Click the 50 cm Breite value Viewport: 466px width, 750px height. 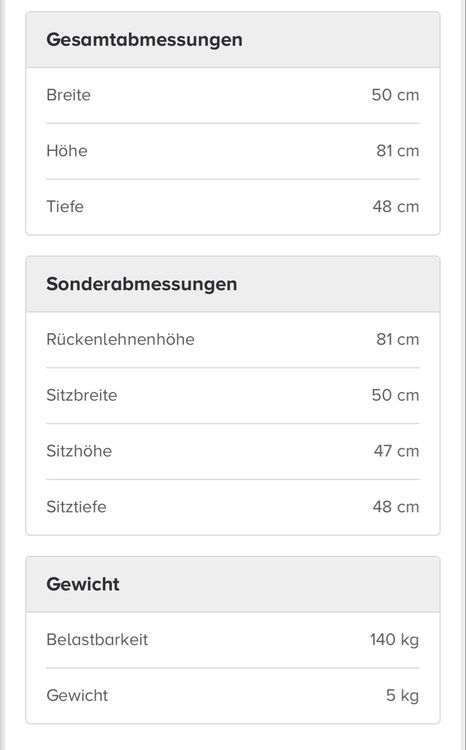pos(395,95)
